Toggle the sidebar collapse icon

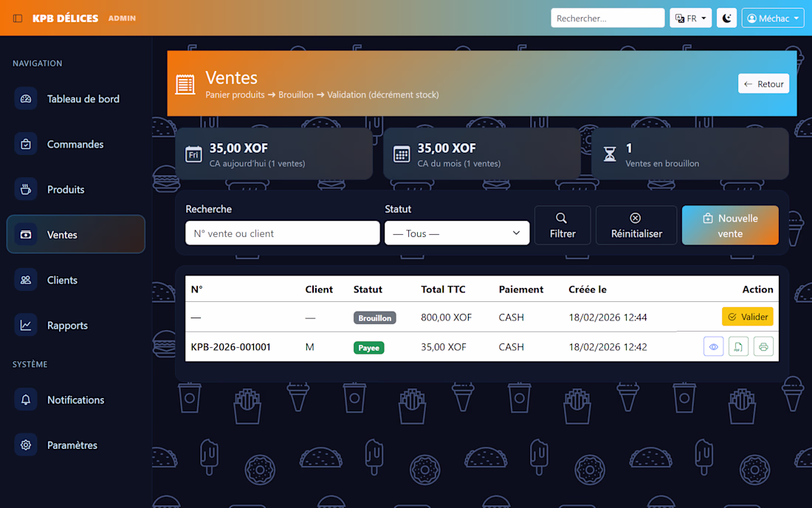[18, 18]
